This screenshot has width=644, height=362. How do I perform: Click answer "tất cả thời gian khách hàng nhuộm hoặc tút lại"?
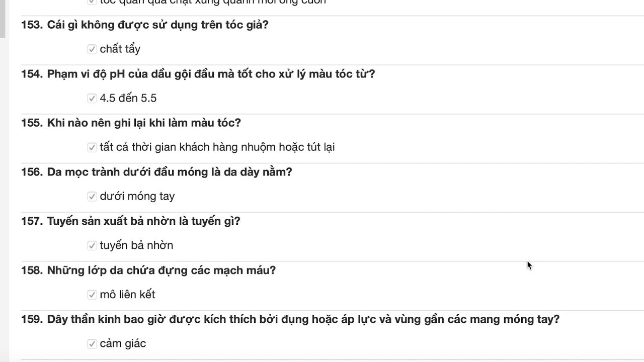click(217, 147)
